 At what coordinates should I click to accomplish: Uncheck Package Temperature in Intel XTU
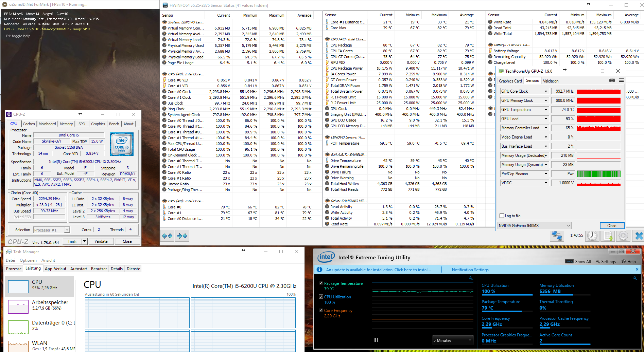point(321,283)
